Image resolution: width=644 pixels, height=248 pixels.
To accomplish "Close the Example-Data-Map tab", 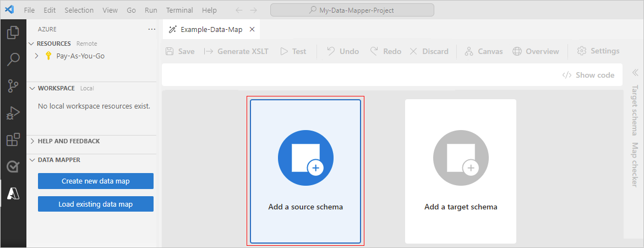I will (x=252, y=29).
